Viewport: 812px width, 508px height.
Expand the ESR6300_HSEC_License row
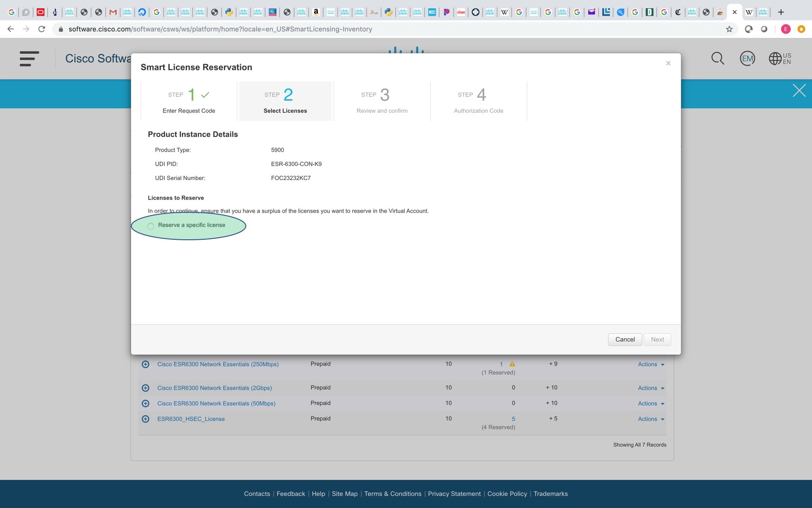[145, 419]
